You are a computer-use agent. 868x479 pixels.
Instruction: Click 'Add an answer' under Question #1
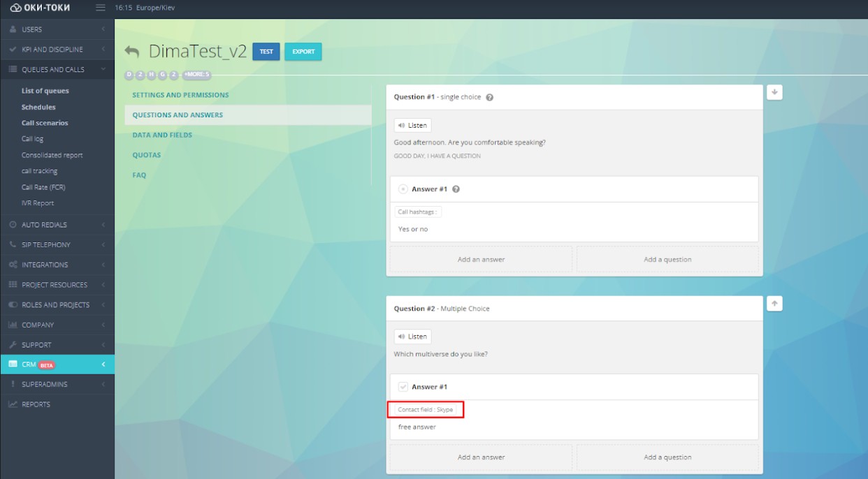pyautogui.click(x=481, y=259)
